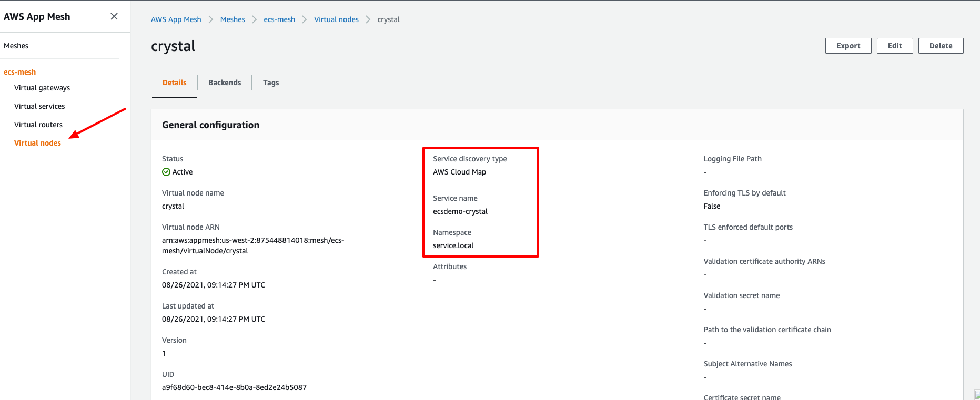Click the green Active status icon

point(166,172)
